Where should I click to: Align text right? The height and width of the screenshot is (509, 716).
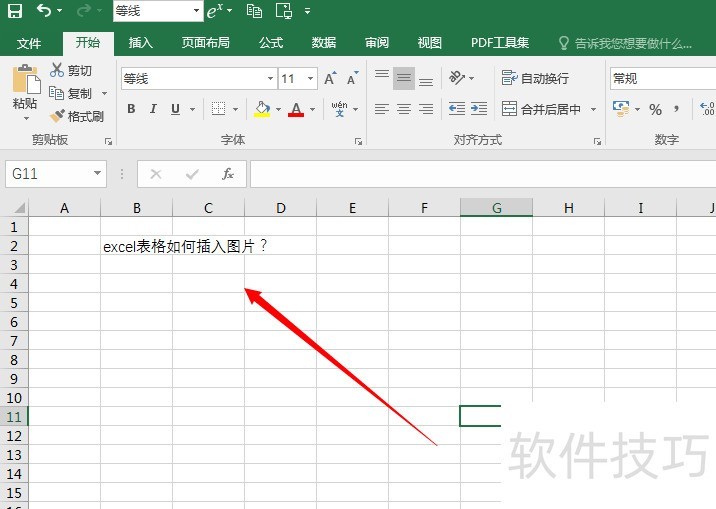tap(426, 109)
